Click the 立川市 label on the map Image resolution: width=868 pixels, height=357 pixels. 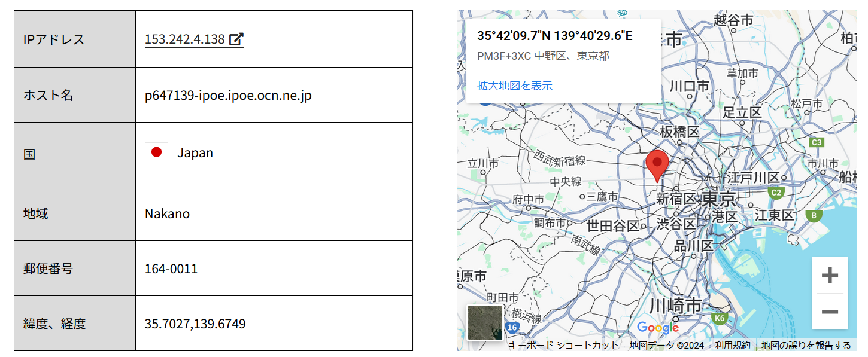coord(483,163)
